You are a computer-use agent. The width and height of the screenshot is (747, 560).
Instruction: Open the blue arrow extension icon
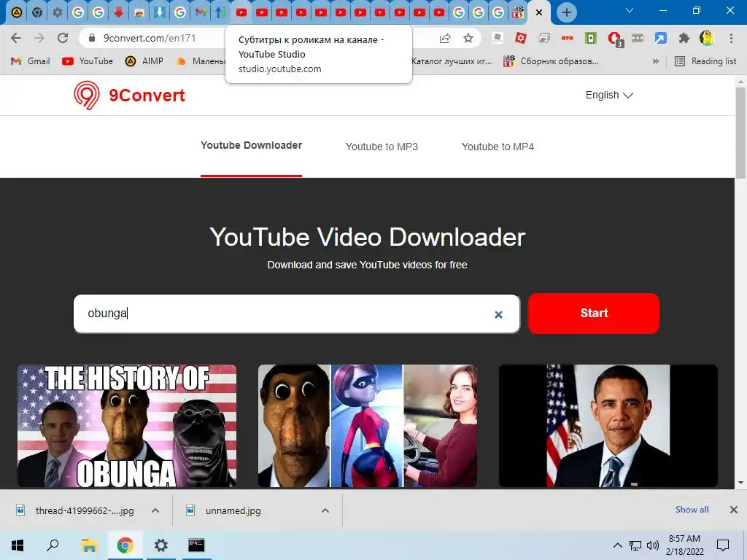[x=661, y=38]
